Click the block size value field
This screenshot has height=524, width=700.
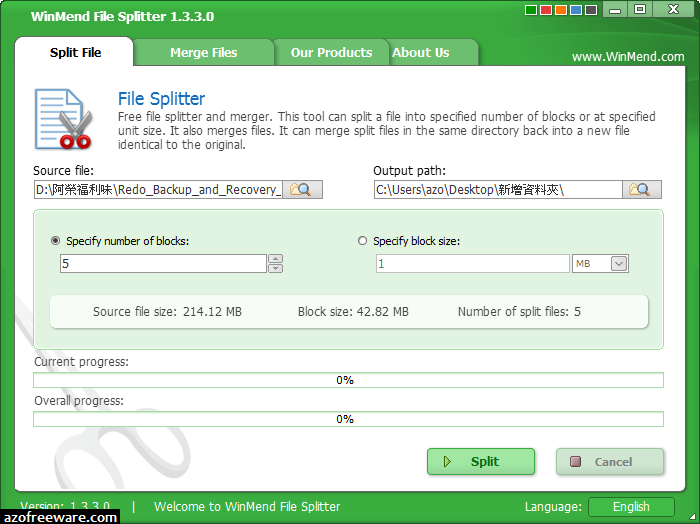click(473, 263)
